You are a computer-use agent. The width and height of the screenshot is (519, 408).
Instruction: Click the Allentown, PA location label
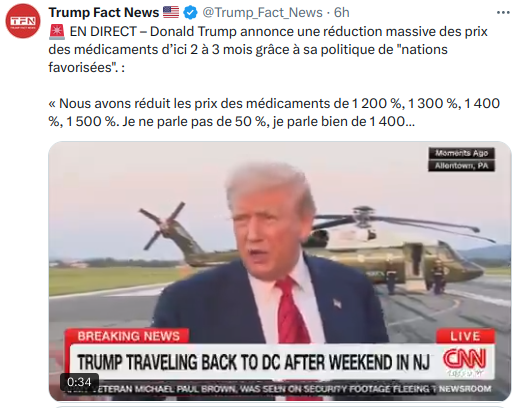(461, 166)
